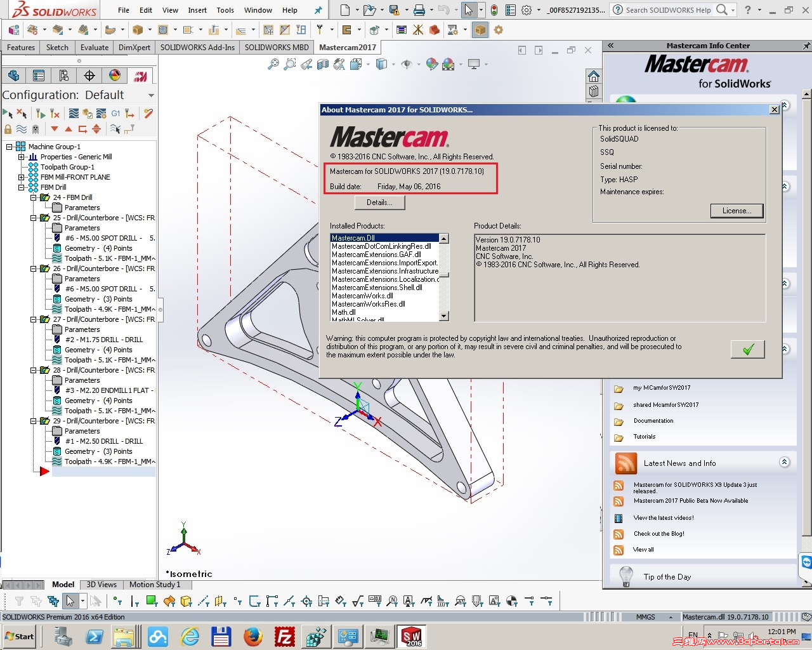
Task: Click the Installed Products list scroll-up arrow
Action: 444,239
